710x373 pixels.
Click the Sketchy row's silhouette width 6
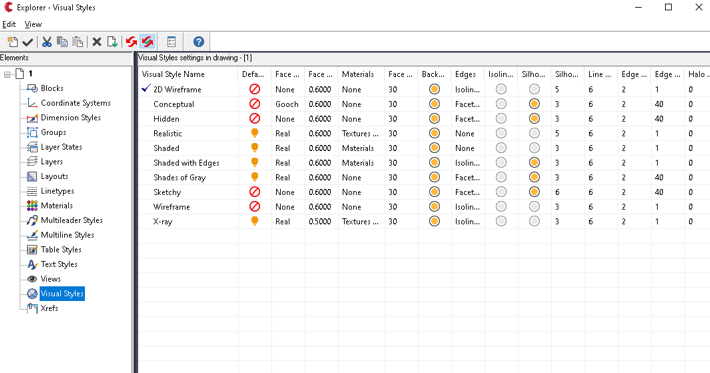pos(557,192)
